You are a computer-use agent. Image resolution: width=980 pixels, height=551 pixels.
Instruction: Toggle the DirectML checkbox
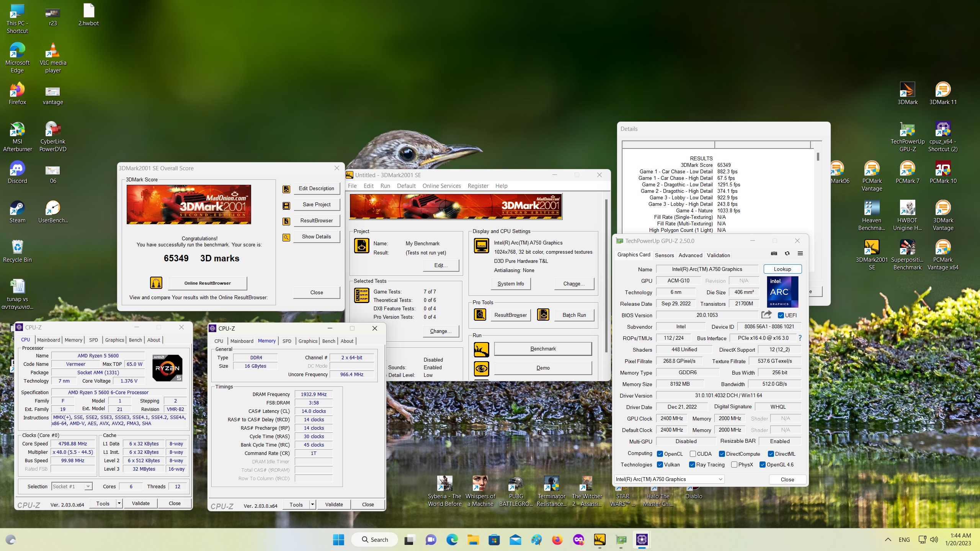tap(771, 454)
